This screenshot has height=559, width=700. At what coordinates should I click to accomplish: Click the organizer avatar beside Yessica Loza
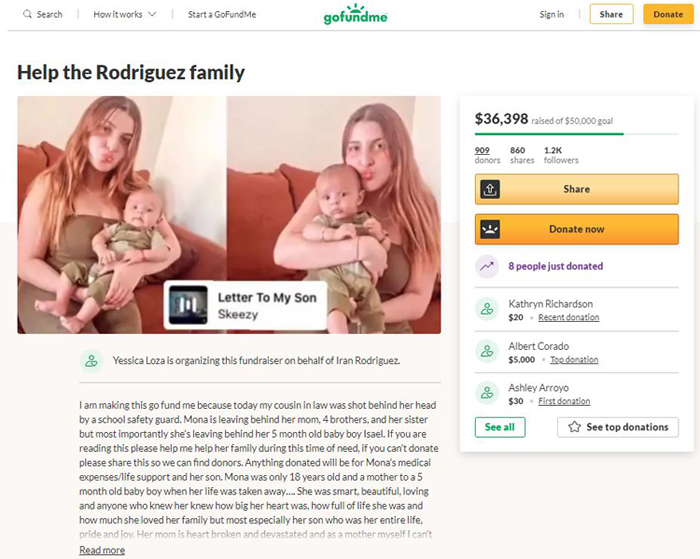click(91, 361)
